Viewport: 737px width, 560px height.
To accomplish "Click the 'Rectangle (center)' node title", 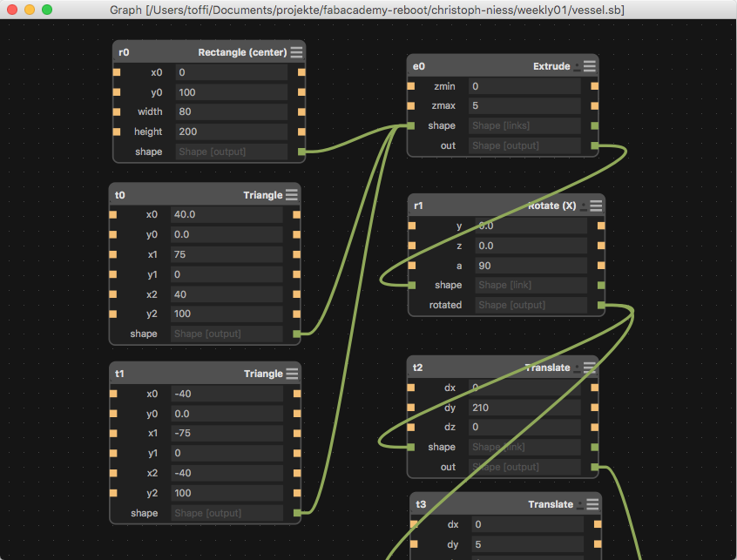I will (242, 52).
